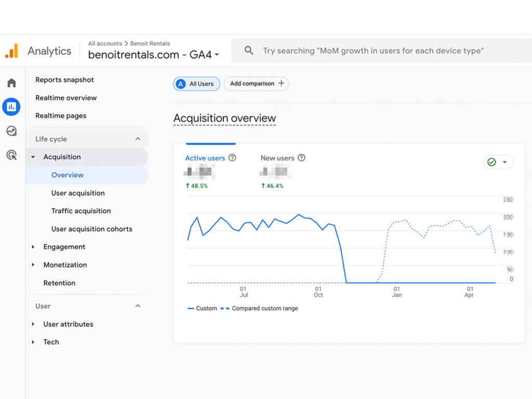Open the benoitrentals.com property selector
Screen dimensions: 532x399
point(154,55)
